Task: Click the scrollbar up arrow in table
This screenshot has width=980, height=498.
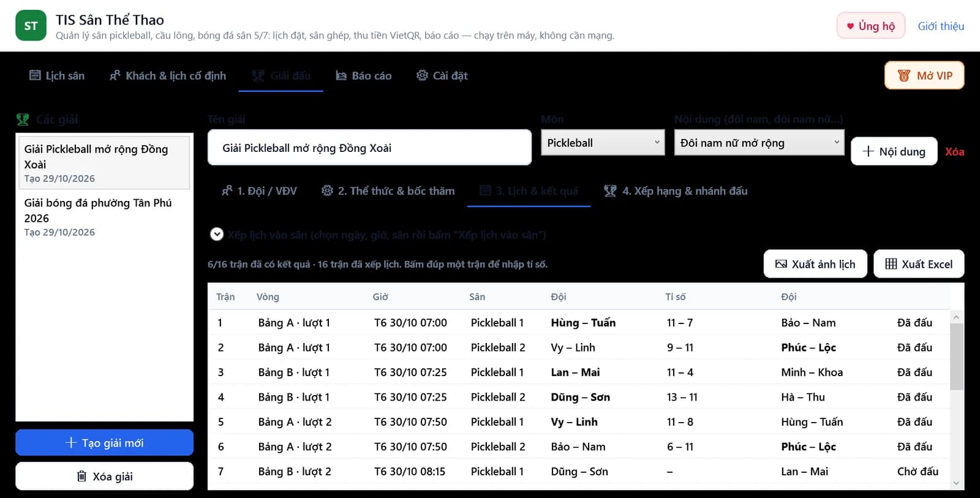Action: (x=956, y=317)
